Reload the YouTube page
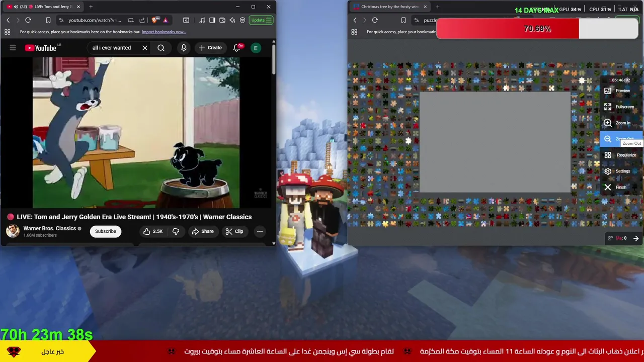This screenshot has width=644, height=362. [x=28, y=20]
